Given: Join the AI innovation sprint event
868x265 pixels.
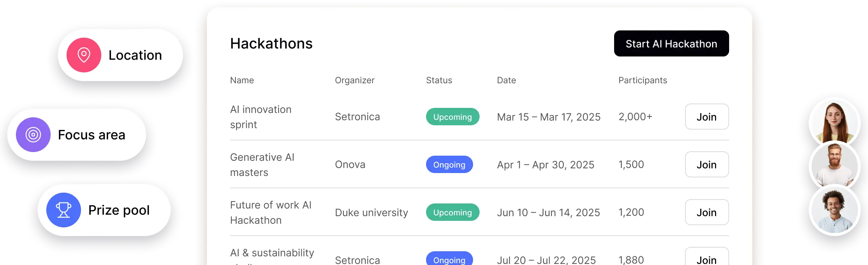Looking at the screenshot, I should [706, 117].
